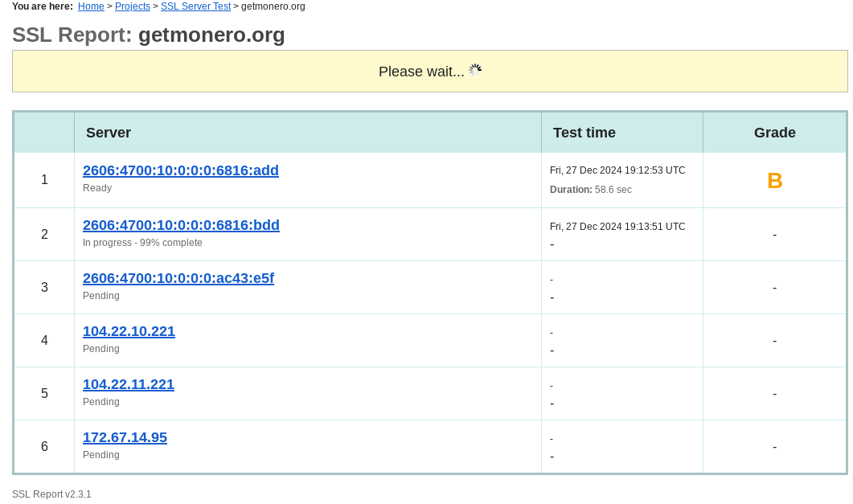The image size is (853, 504).
Task: Click the Grade column header
Action: click(x=774, y=133)
